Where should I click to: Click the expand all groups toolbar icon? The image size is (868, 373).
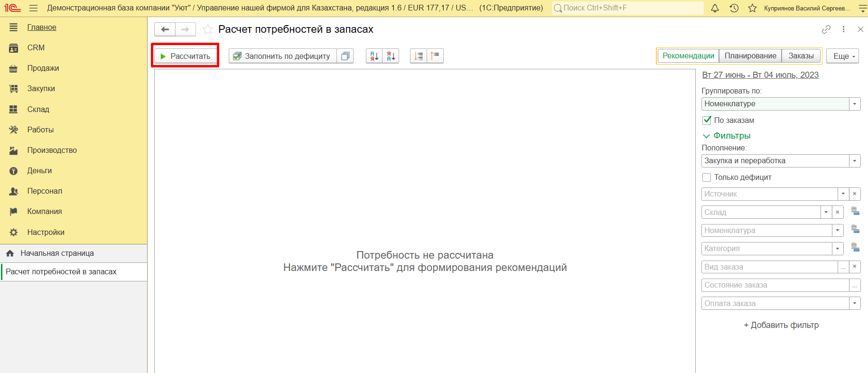pos(419,56)
